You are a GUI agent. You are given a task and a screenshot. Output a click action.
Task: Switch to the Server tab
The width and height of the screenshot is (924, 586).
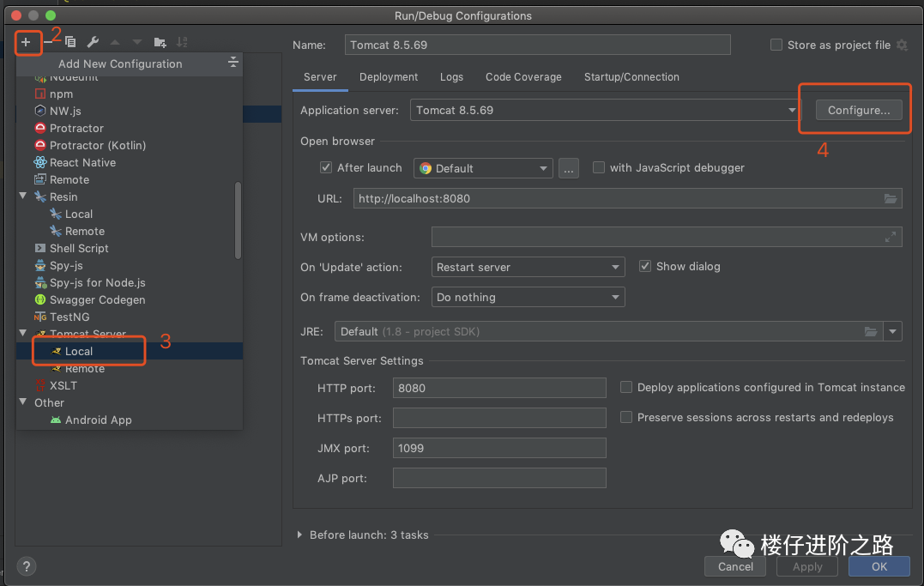pos(320,77)
